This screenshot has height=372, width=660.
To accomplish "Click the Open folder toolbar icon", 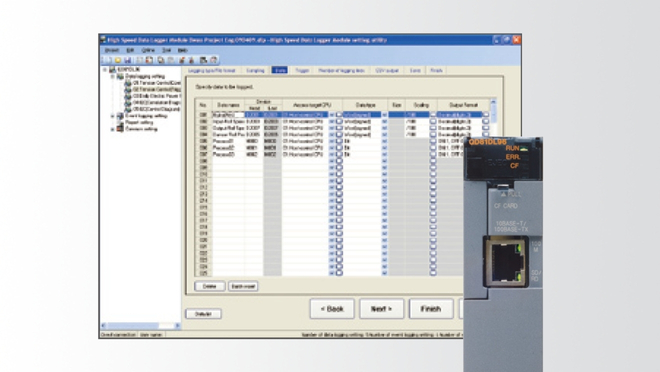I will click(x=118, y=60).
